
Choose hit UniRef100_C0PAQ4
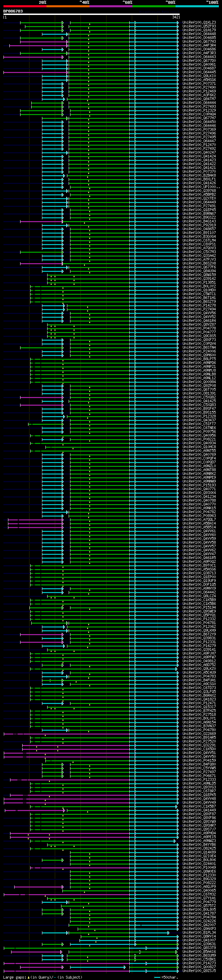(199, 114)
